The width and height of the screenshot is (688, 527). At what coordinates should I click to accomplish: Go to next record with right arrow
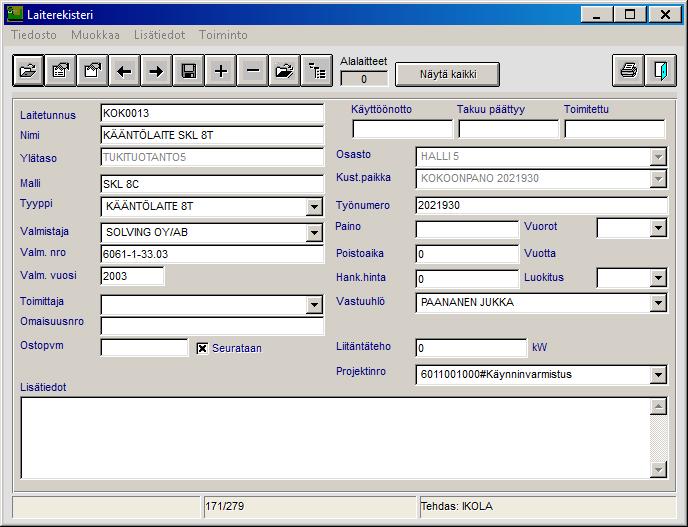click(x=157, y=71)
